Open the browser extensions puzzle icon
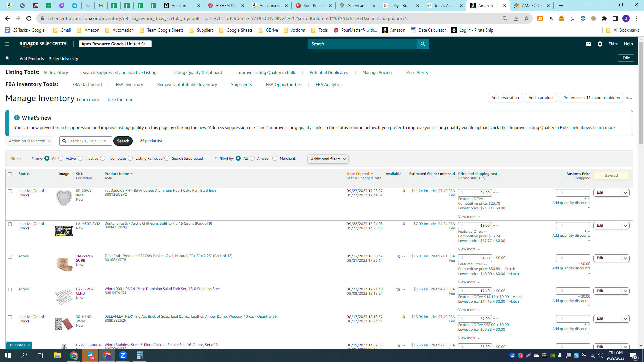The width and height of the screenshot is (644, 362). point(604,18)
